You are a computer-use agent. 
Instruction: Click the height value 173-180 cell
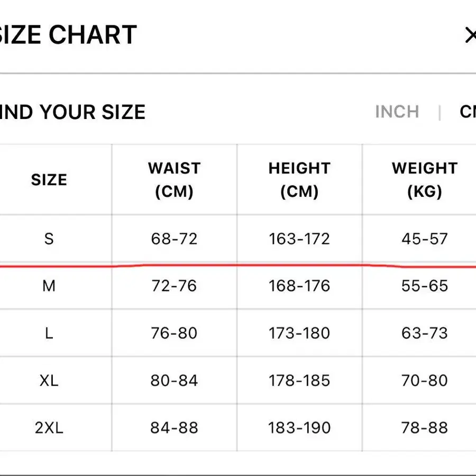(299, 333)
